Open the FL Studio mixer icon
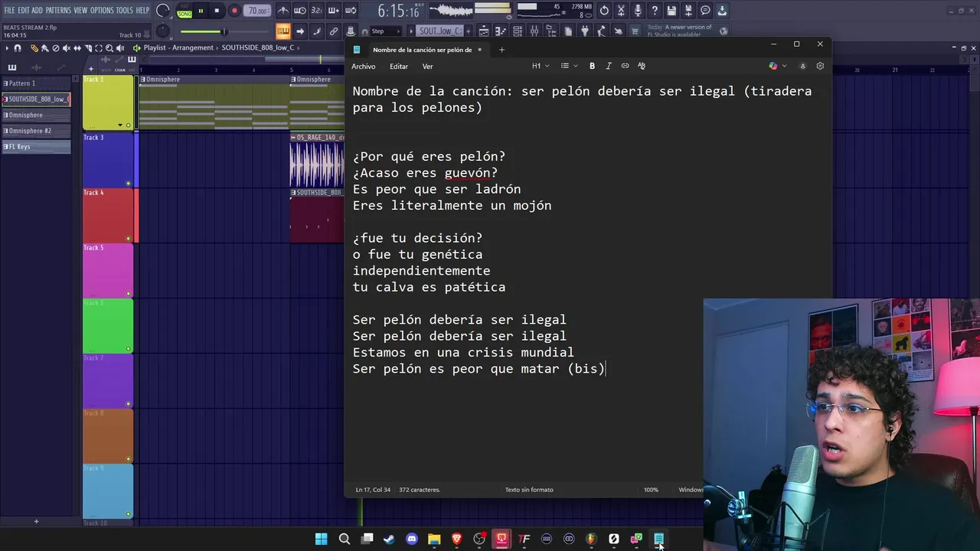Image resolution: width=980 pixels, height=551 pixels. (534, 31)
